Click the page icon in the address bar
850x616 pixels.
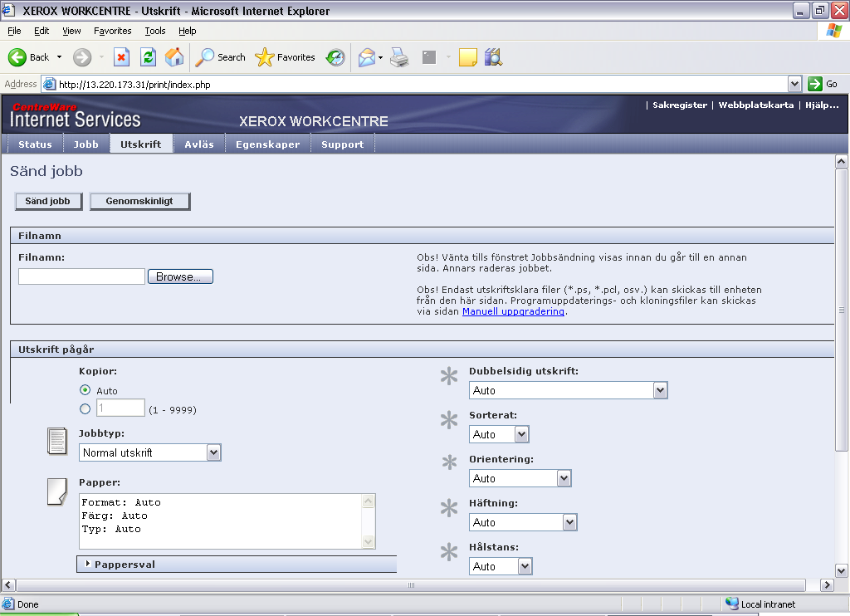coord(49,84)
